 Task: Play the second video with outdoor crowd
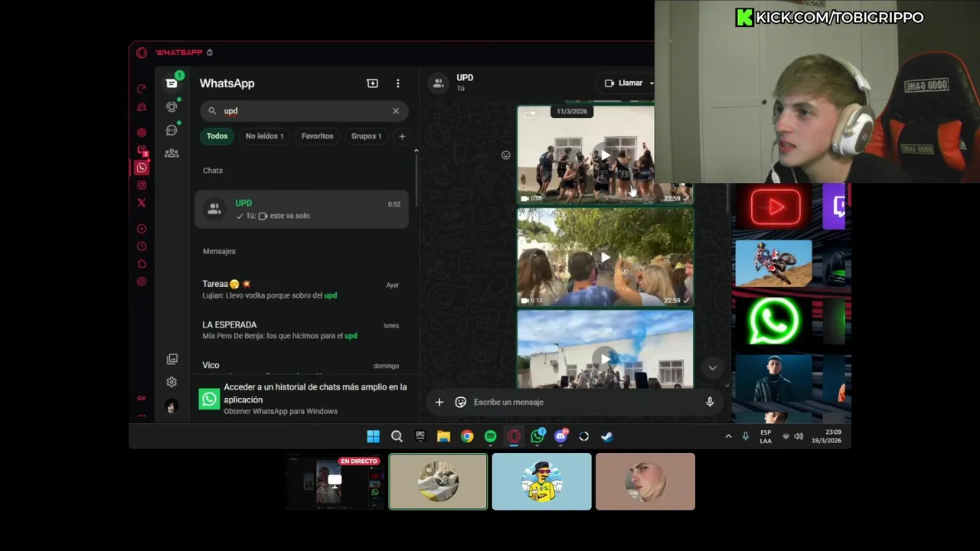(605, 257)
